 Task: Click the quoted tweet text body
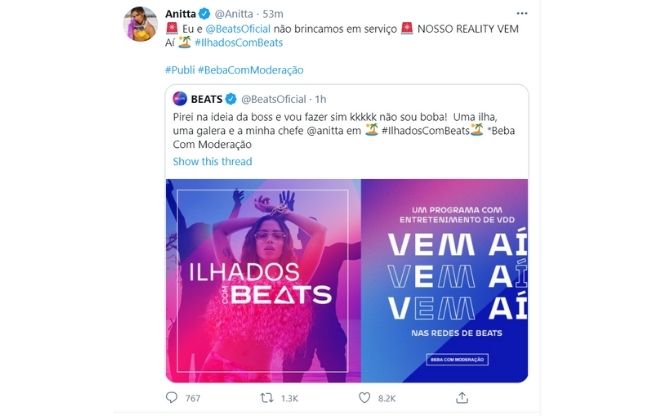(x=344, y=130)
